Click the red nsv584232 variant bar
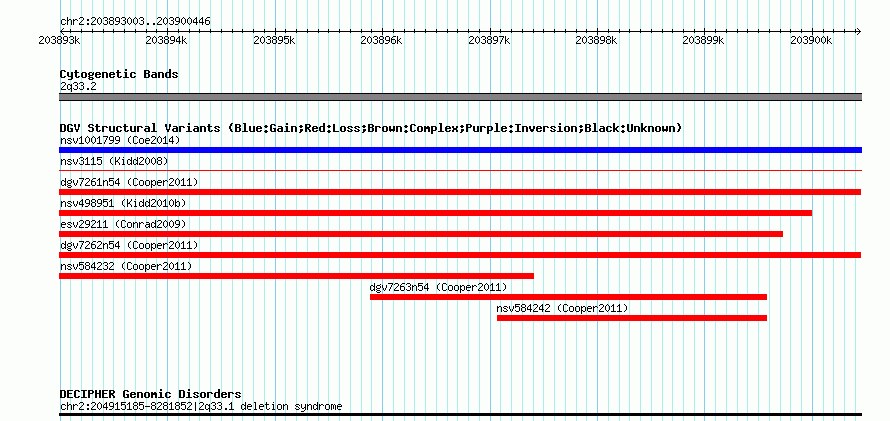 tap(296, 276)
